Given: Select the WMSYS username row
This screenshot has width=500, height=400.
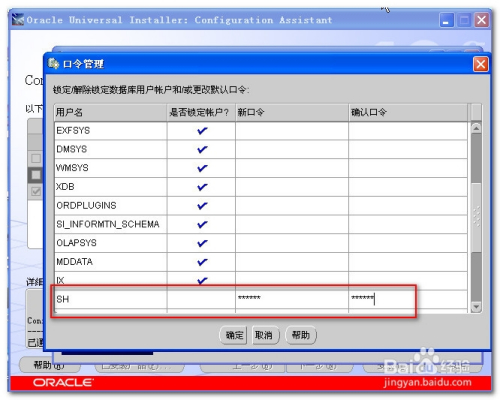Looking at the screenshot, I should pyautogui.click(x=111, y=168).
